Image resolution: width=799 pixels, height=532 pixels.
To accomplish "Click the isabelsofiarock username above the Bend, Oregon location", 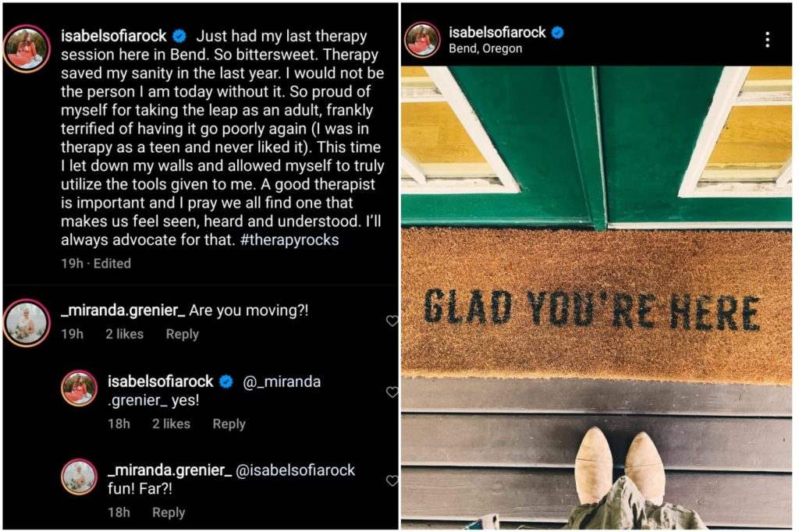I will pyautogui.click(x=497, y=32).
